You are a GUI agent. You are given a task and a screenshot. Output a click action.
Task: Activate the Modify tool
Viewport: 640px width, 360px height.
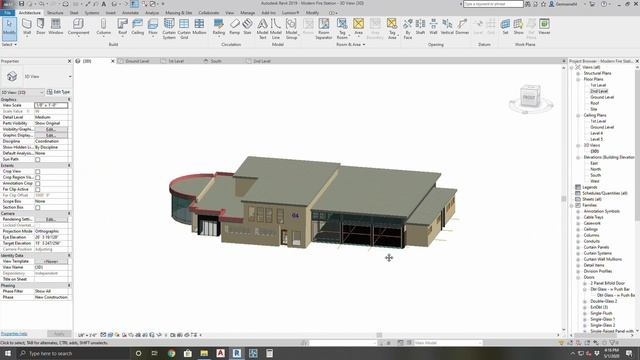click(x=9, y=28)
